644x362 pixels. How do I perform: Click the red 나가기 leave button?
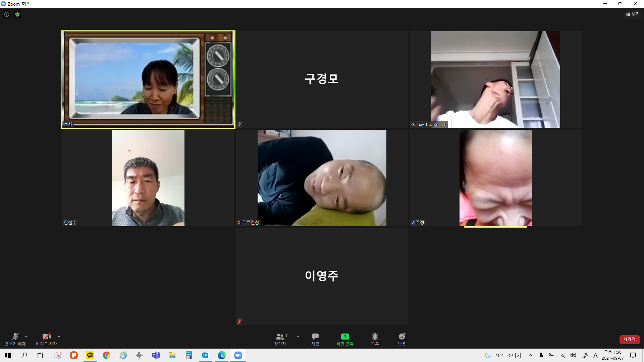coord(630,340)
